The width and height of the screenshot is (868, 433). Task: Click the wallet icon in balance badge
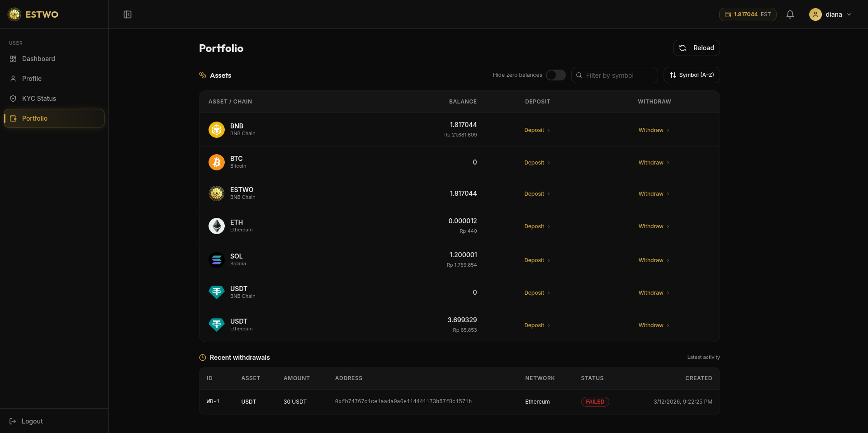pyautogui.click(x=728, y=14)
